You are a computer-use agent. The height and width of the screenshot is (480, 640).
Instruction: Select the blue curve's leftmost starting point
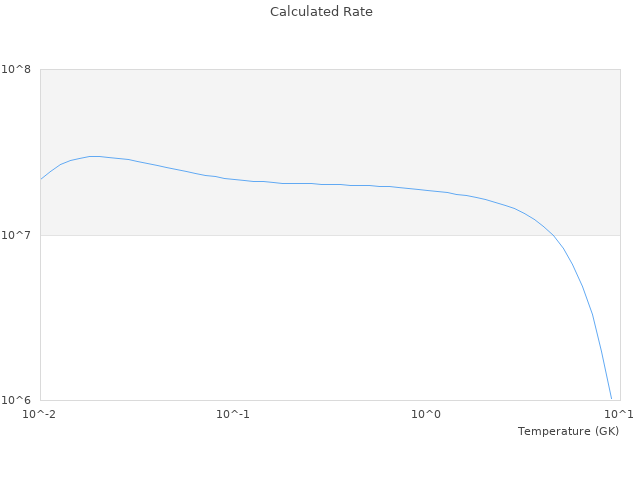pos(41,179)
